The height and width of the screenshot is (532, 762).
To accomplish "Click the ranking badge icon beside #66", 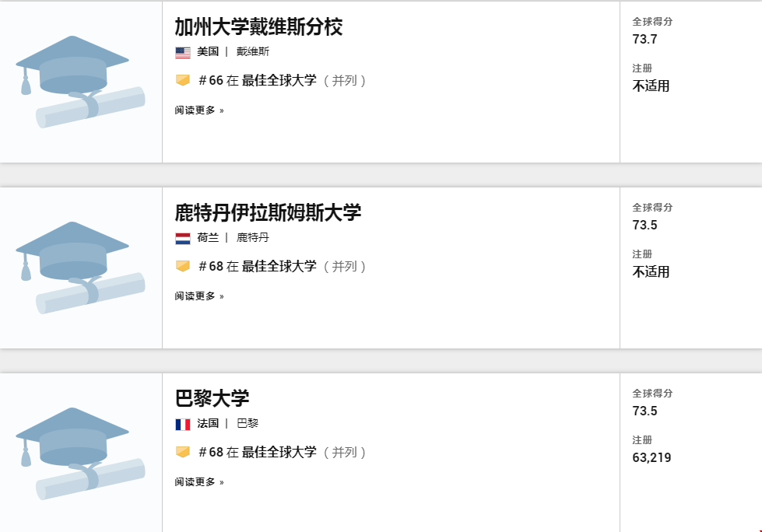I will tap(183, 80).
